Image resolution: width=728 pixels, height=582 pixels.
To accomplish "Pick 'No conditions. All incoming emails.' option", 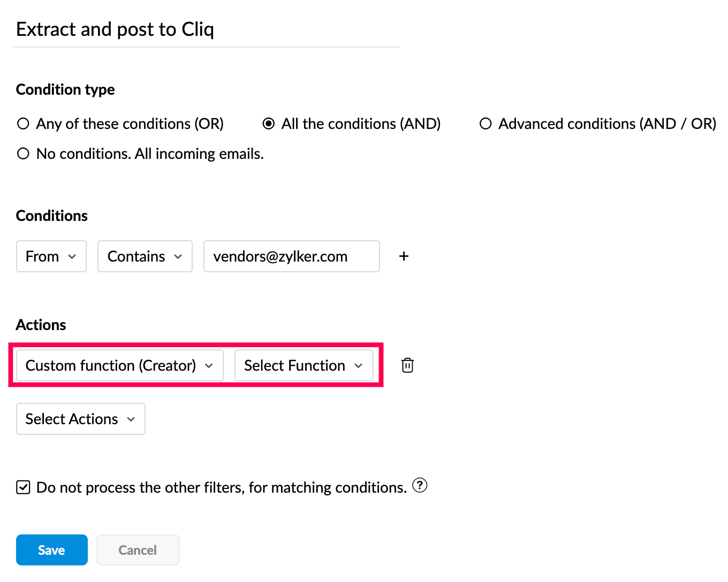I will [23, 154].
